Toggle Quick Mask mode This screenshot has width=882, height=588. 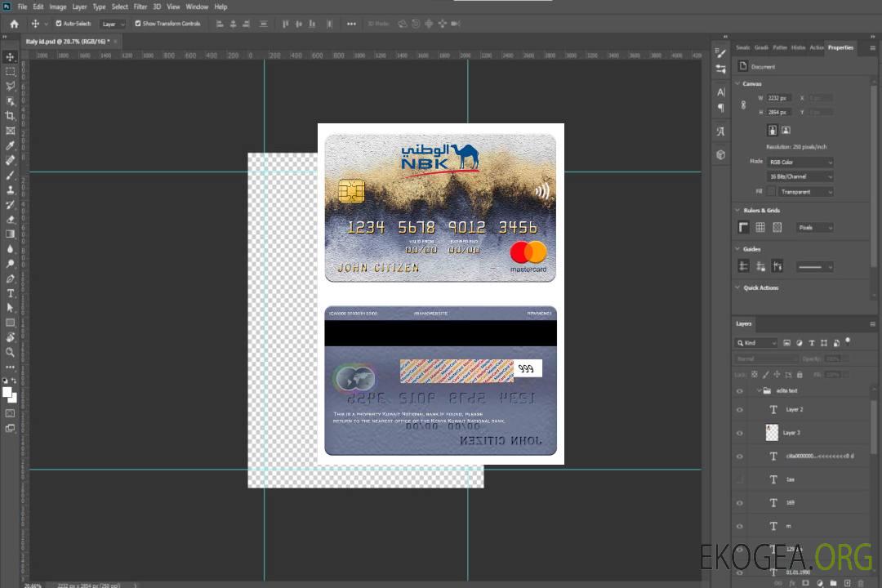pos(10,413)
